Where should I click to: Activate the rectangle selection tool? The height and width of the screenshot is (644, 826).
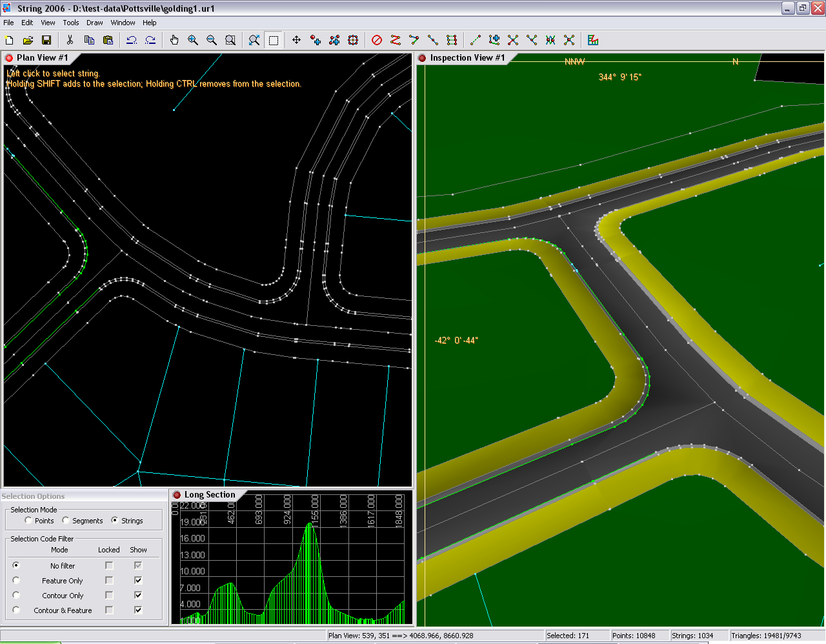(274, 40)
